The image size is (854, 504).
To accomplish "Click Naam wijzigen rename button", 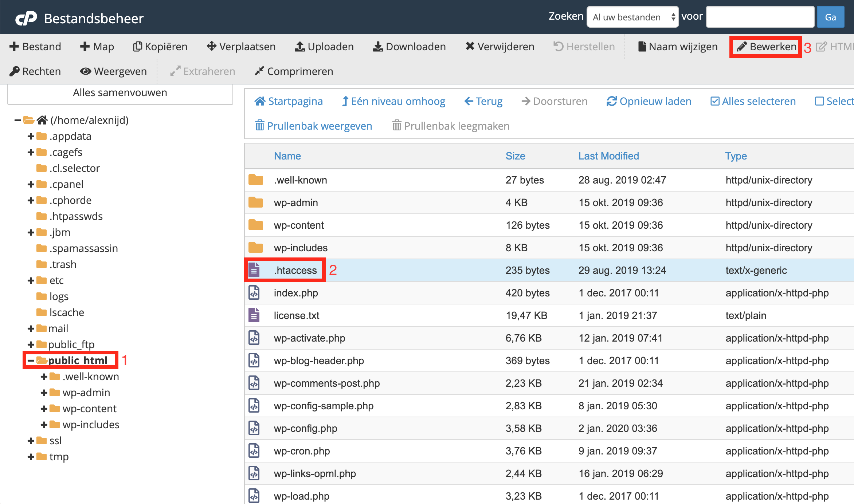I will pyautogui.click(x=678, y=47).
